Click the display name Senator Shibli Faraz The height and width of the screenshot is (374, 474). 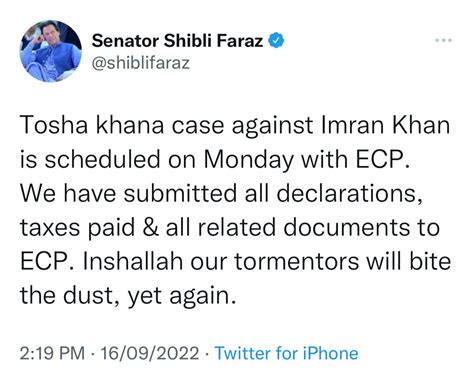177,41
